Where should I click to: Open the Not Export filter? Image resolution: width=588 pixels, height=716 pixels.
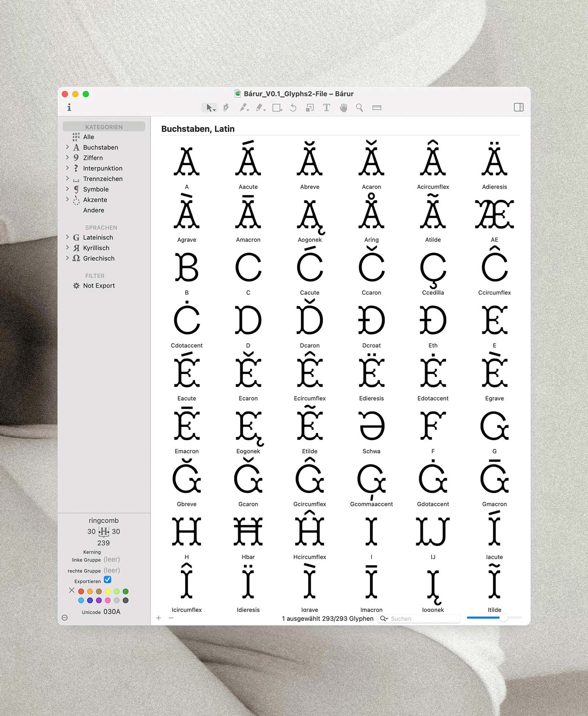(x=98, y=286)
